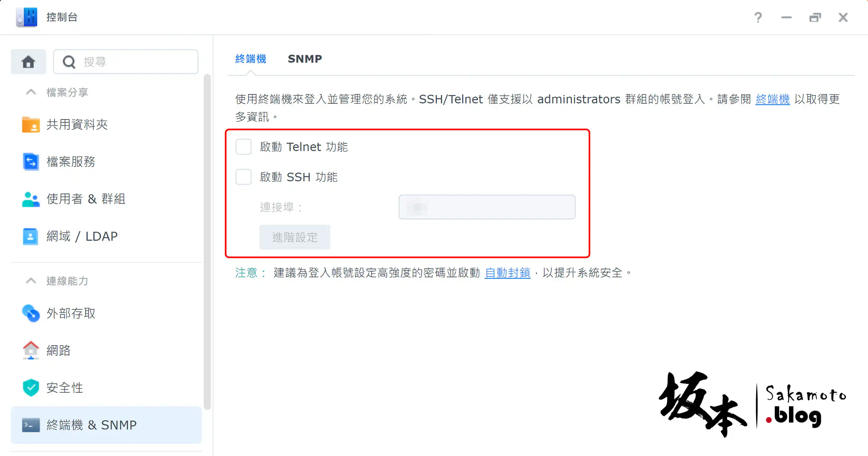The height and width of the screenshot is (456, 868).
Task: Follow the 終端機 help link in description
Action: (772, 99)
